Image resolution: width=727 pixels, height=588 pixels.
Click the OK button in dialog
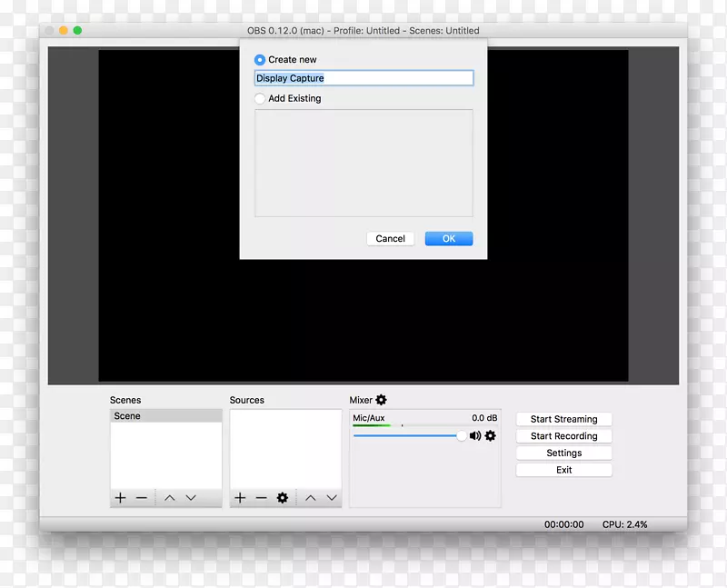[449, 239]
